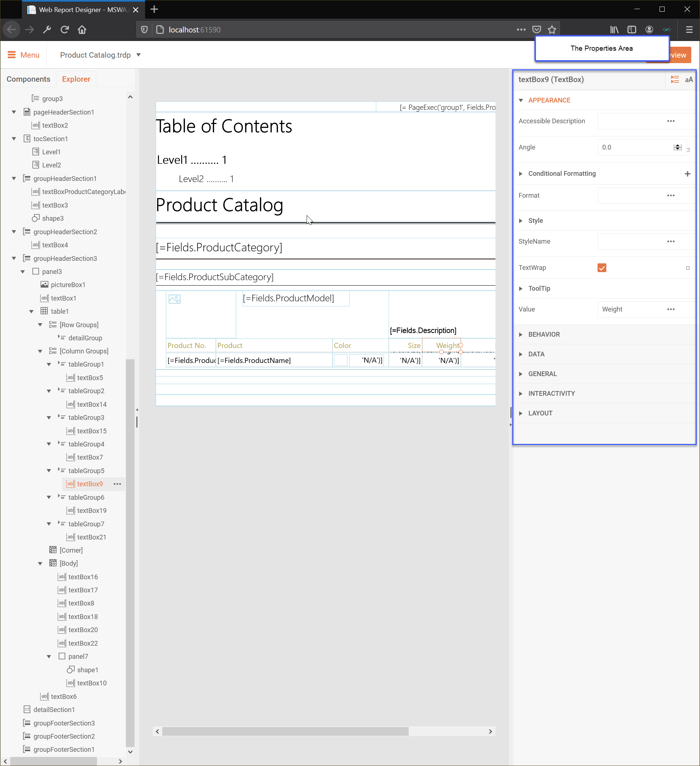Open the Accessible Description ellipsis editor

(671, 121)
